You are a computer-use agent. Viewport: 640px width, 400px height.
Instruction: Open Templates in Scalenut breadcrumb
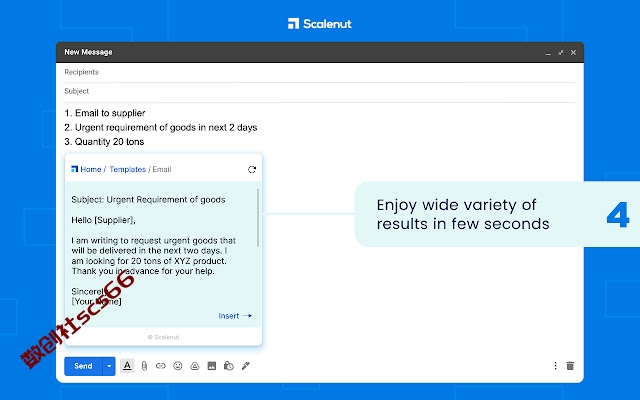click(x=127, y=169)
